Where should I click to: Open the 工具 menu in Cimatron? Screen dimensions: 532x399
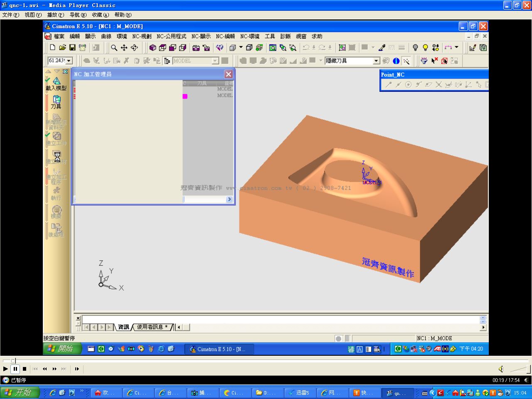coord(270,37)
